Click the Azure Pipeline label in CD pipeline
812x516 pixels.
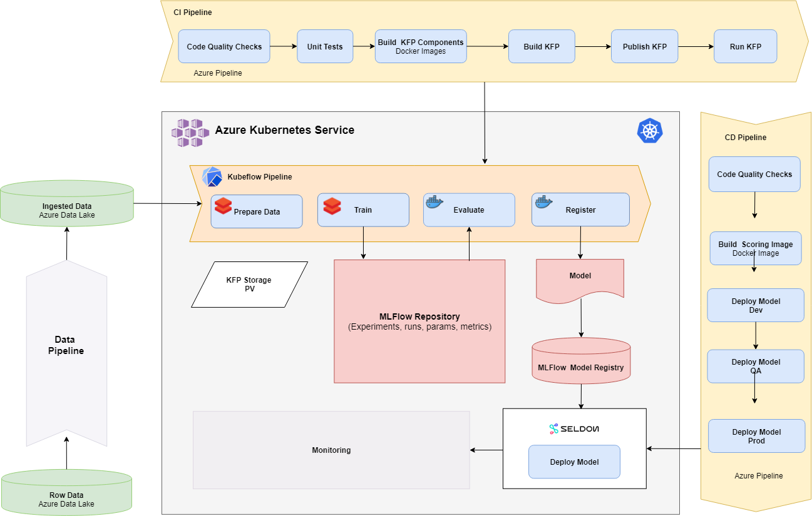(759, 476)
